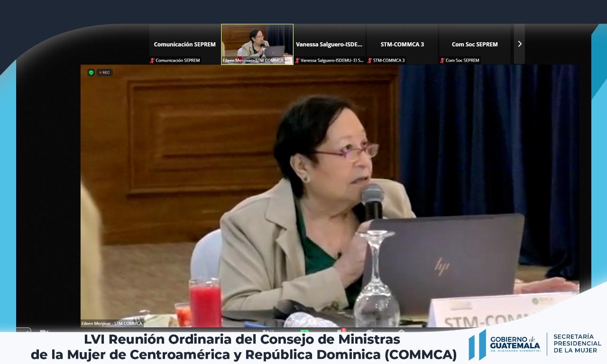Click the green encryption shield icon
The height and width of the screenshot is (364, 607).
(x=91, y=73)
